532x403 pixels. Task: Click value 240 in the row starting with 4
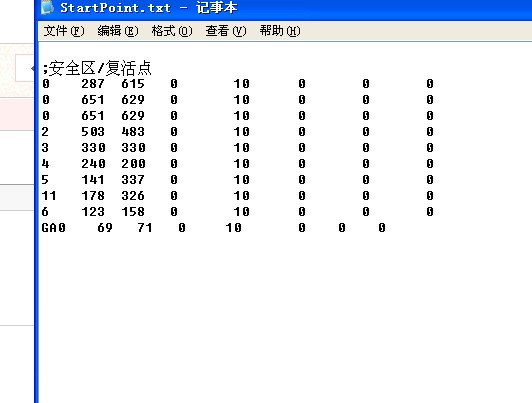tap(93, 164)
